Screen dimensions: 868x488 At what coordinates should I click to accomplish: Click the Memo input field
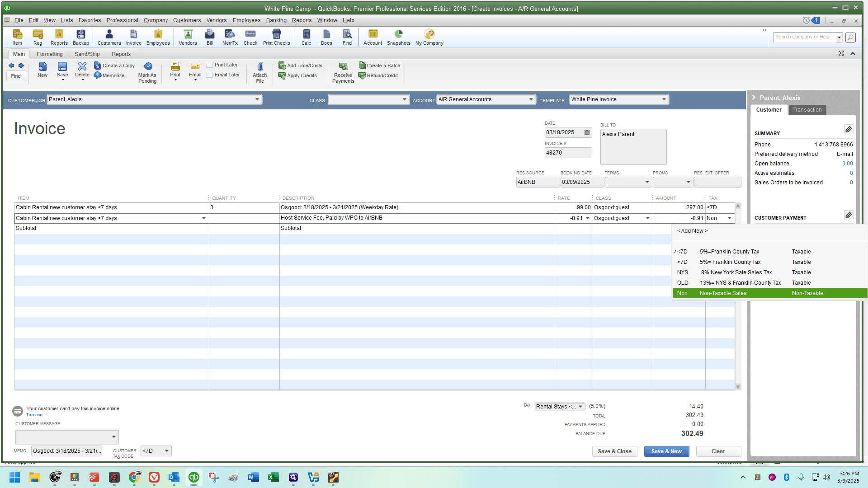(66, 451)
